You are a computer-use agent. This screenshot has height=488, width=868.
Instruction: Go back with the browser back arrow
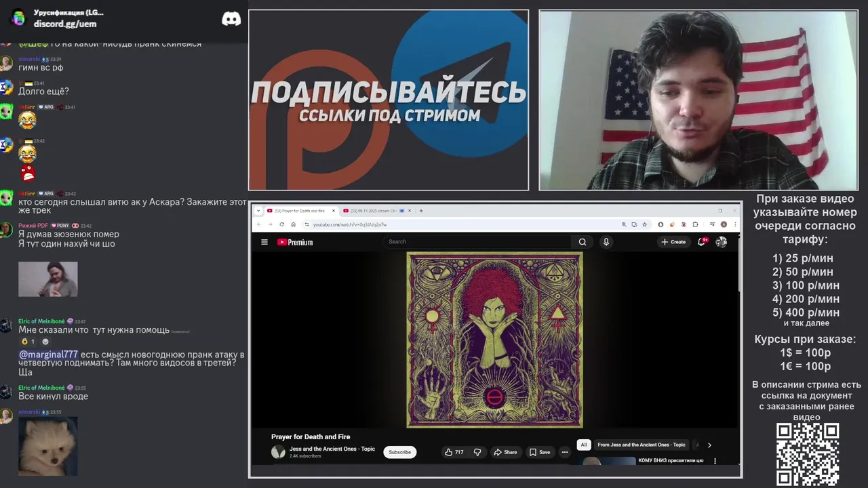(x=258, y=224)
